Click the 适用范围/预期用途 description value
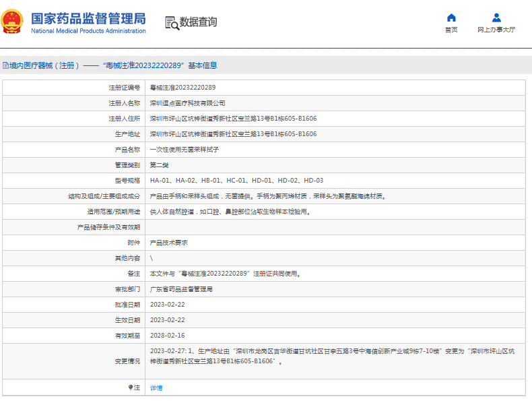Viewport: 532px width, 401px height. 231,212
